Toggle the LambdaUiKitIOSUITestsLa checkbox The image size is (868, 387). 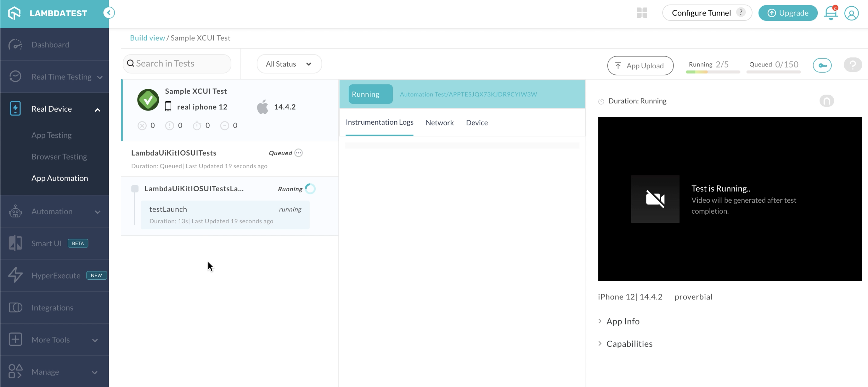coord(135,188)
